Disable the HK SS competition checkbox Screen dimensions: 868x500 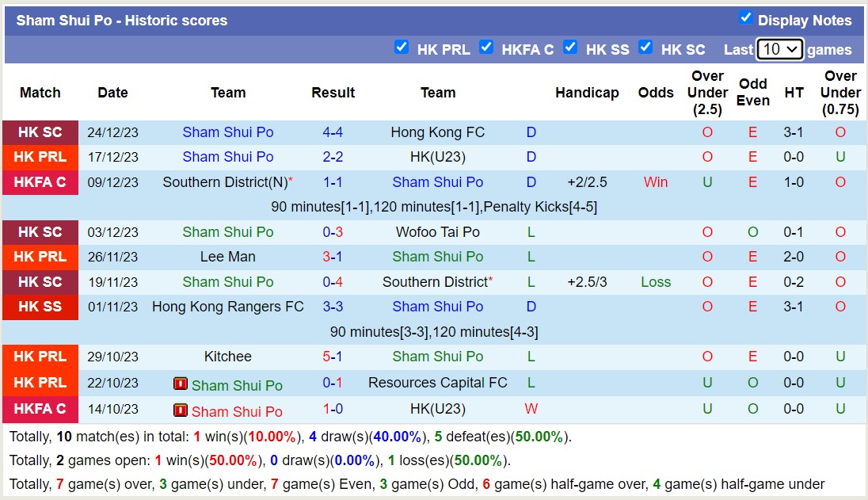570,48
